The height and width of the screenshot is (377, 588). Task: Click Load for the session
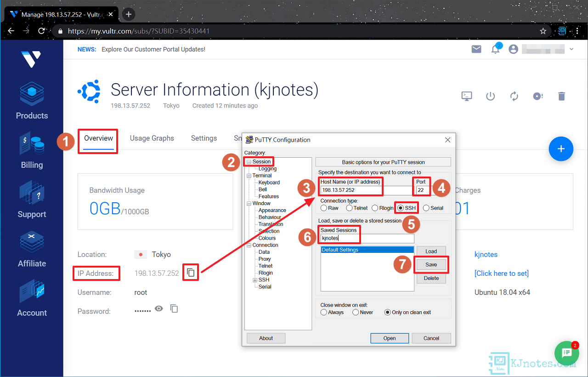pyautogui.click(x=431, y=251)
